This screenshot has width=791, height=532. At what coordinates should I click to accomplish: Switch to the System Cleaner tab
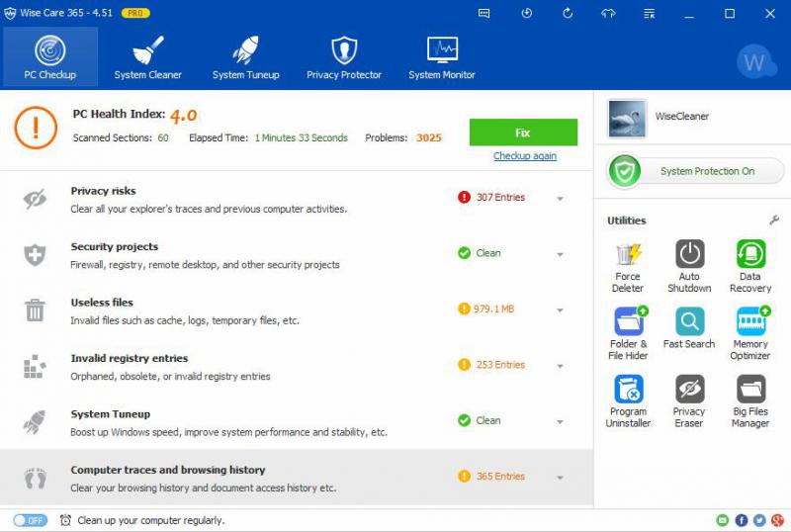[x=147, y=57]
